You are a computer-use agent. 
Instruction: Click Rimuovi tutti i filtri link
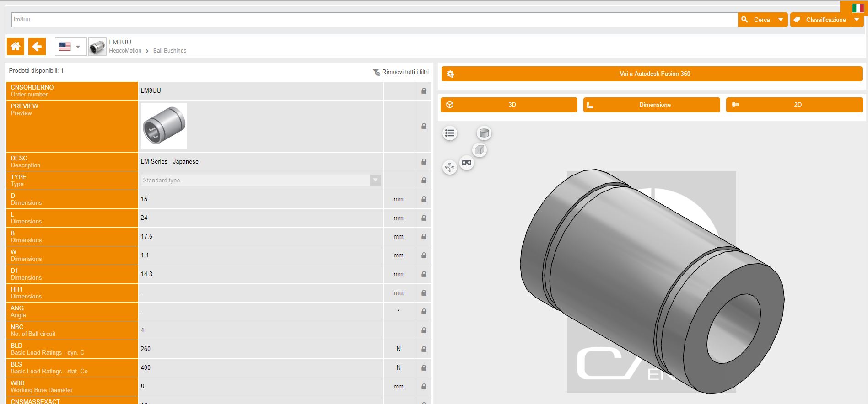point(401,72)
